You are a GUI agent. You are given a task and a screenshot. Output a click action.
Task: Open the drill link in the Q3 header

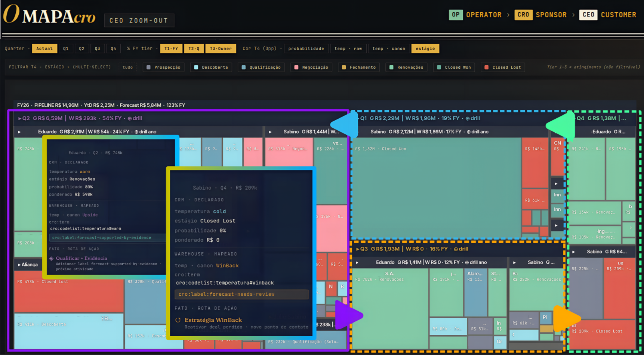click(x=461, y=249)
